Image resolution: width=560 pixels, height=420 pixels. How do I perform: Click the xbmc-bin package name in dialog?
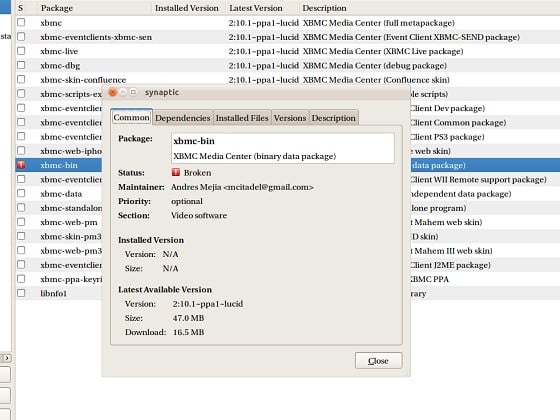click(194, 141)
